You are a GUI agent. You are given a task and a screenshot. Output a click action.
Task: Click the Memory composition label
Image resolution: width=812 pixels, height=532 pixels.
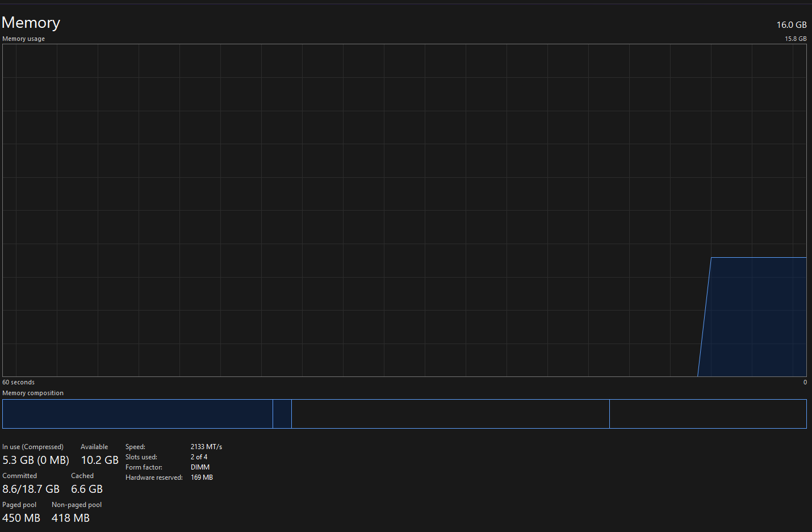[x=33, y=393]
